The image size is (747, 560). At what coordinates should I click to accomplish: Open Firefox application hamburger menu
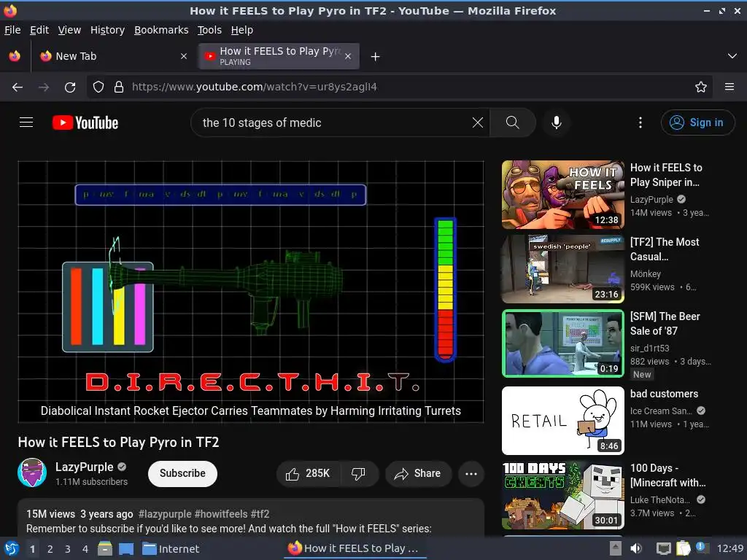729,87
